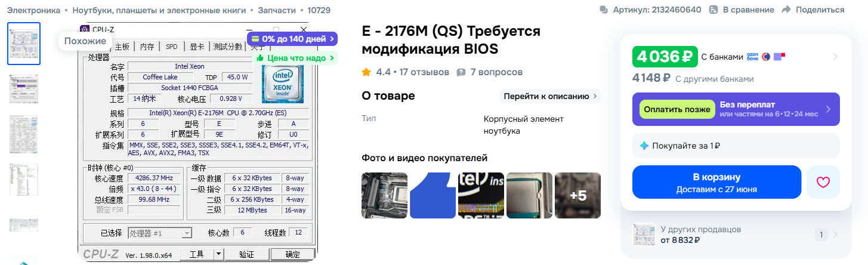
Task: Click the Цена что надо badge
Action: click(296, 58)
